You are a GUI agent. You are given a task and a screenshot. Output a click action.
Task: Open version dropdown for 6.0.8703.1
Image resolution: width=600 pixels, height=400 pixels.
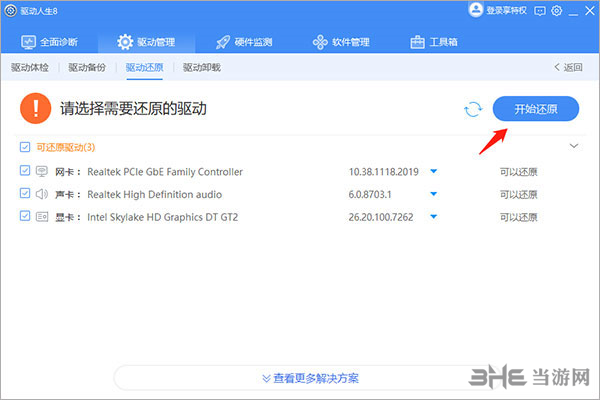pos(434,194)
